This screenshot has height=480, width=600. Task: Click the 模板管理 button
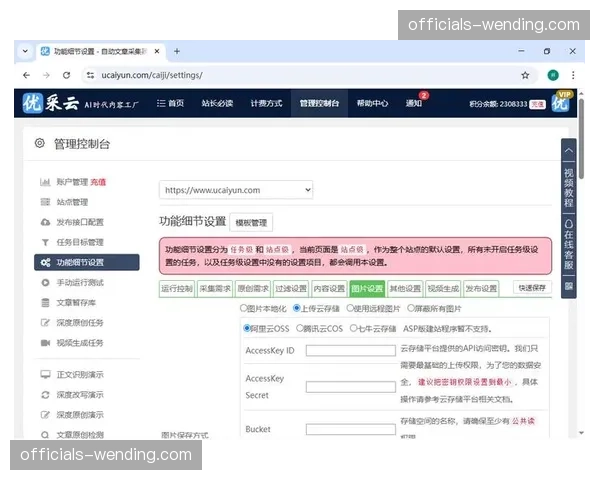click(x=251, y=222)
